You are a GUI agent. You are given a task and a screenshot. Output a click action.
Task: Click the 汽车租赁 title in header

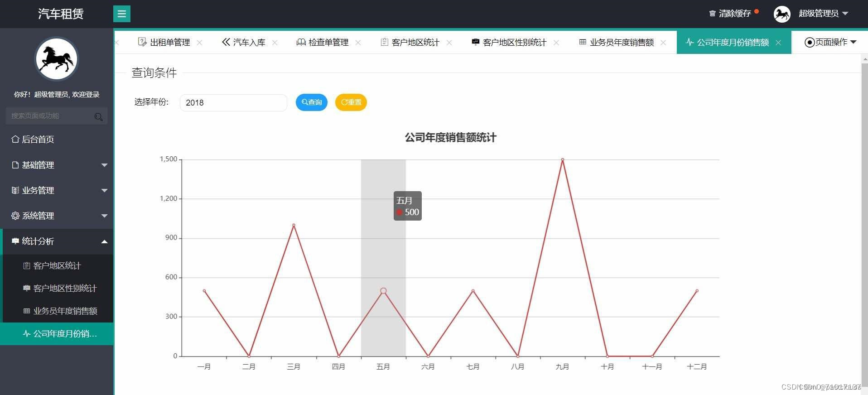[61, 14]
